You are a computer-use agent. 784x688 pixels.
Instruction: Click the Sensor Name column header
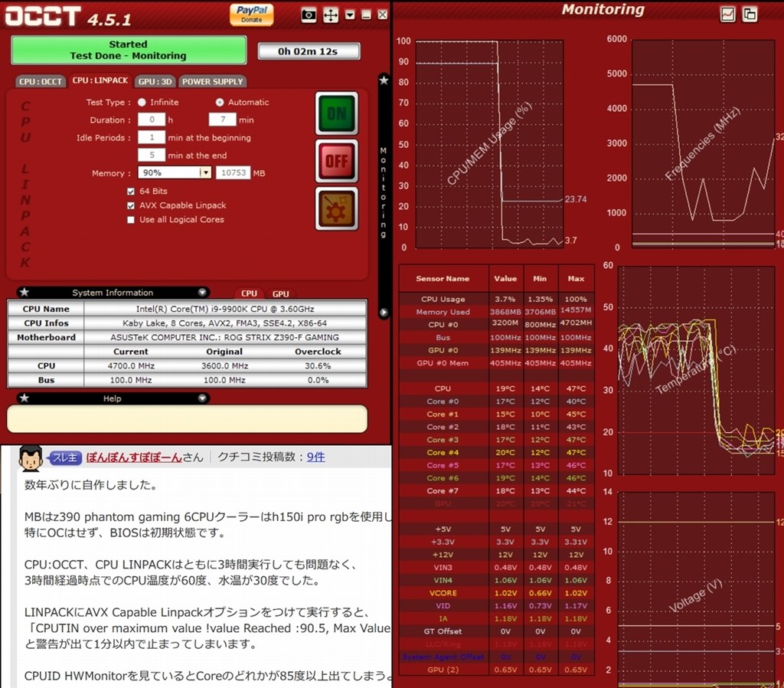(443, 278)
